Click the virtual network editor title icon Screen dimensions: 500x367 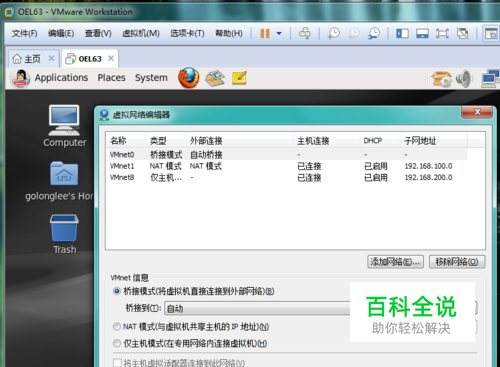click(x=104, y=115)
